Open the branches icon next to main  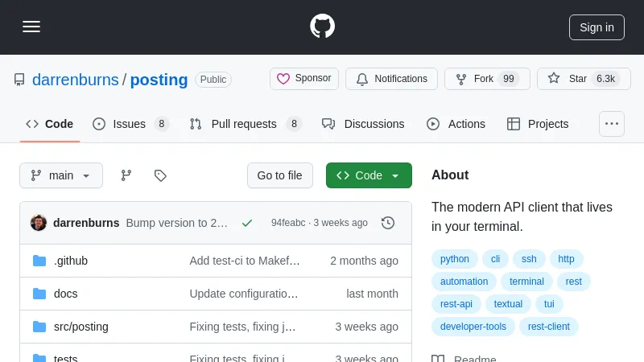coord(126,175)
